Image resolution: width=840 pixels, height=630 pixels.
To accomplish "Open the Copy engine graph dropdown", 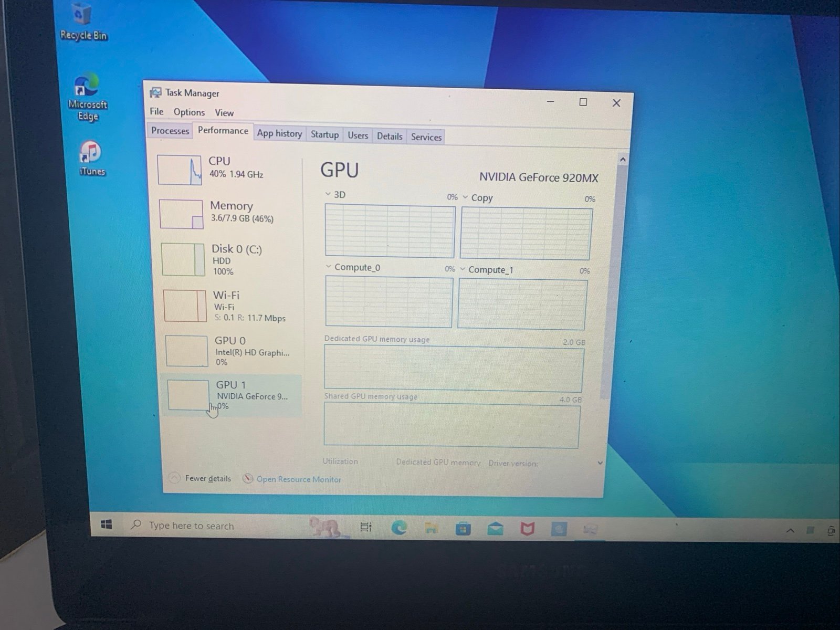I will pos(465,197).
